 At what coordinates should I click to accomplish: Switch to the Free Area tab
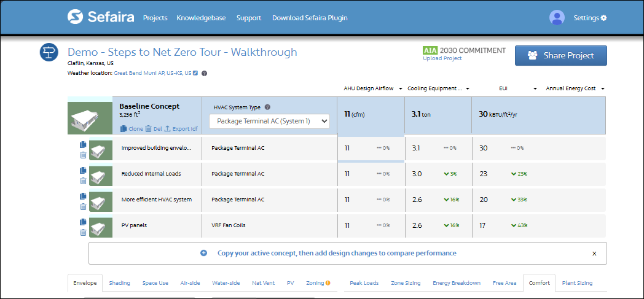(505, 283)
